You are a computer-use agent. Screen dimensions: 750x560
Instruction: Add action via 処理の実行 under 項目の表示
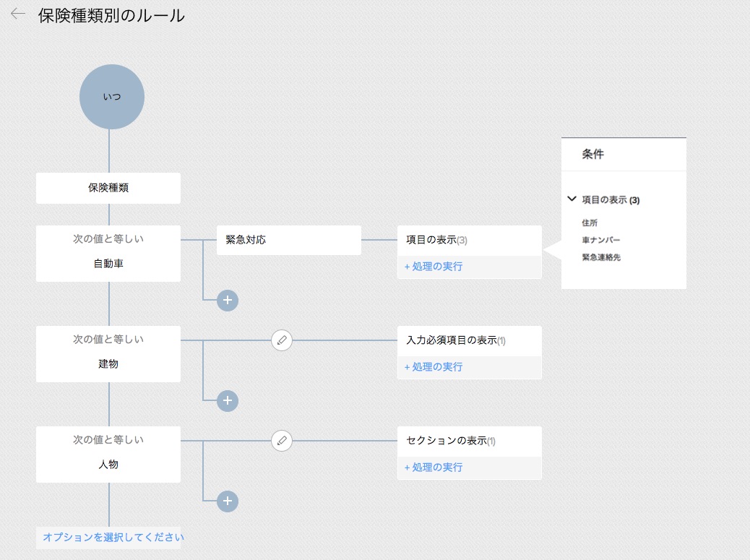434,267
